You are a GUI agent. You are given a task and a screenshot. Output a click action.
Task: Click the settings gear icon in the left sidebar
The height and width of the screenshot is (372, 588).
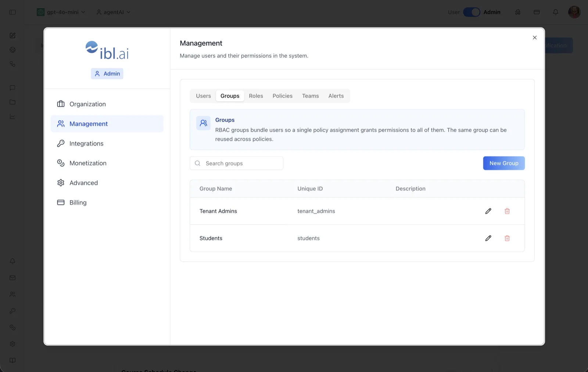point(12,344)
